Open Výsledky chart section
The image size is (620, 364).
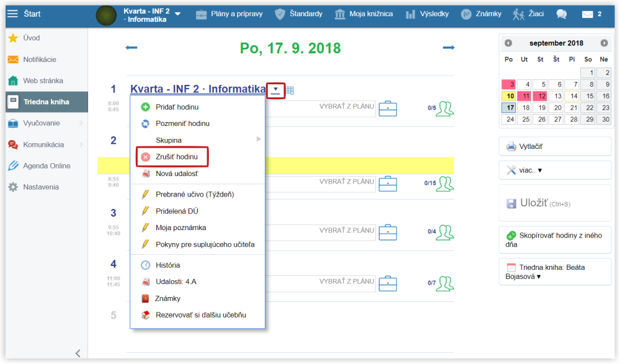tap(427, 14)
